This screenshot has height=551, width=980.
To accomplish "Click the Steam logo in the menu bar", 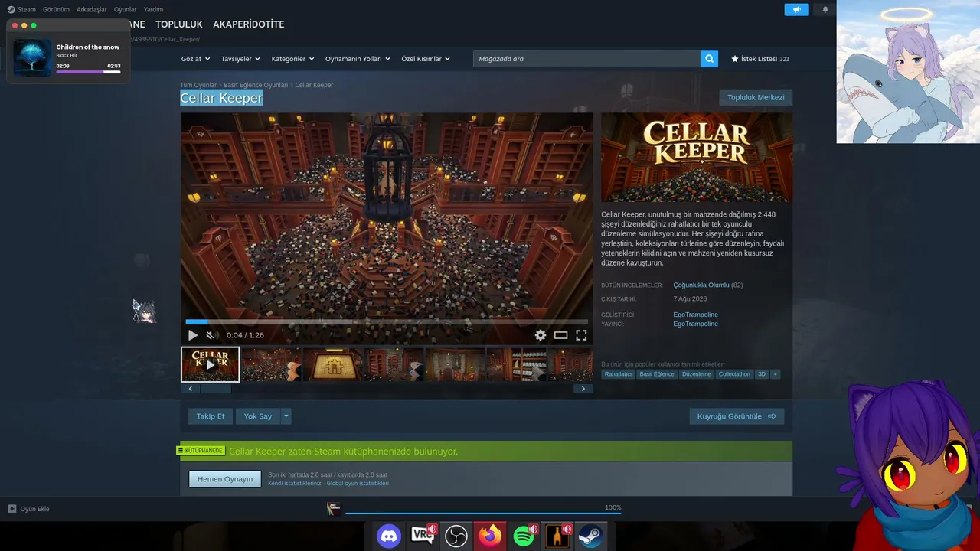I will pos(11,9).
